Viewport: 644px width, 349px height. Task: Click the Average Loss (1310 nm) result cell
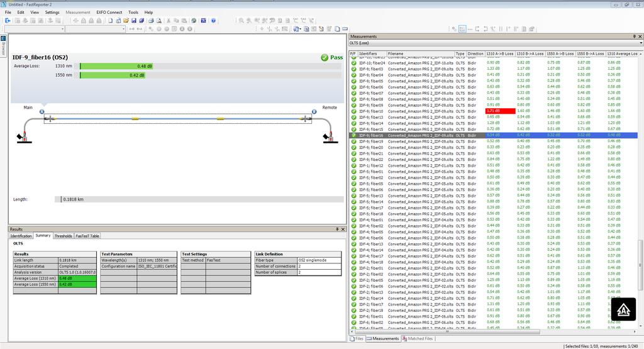click(x=77, y=279)
